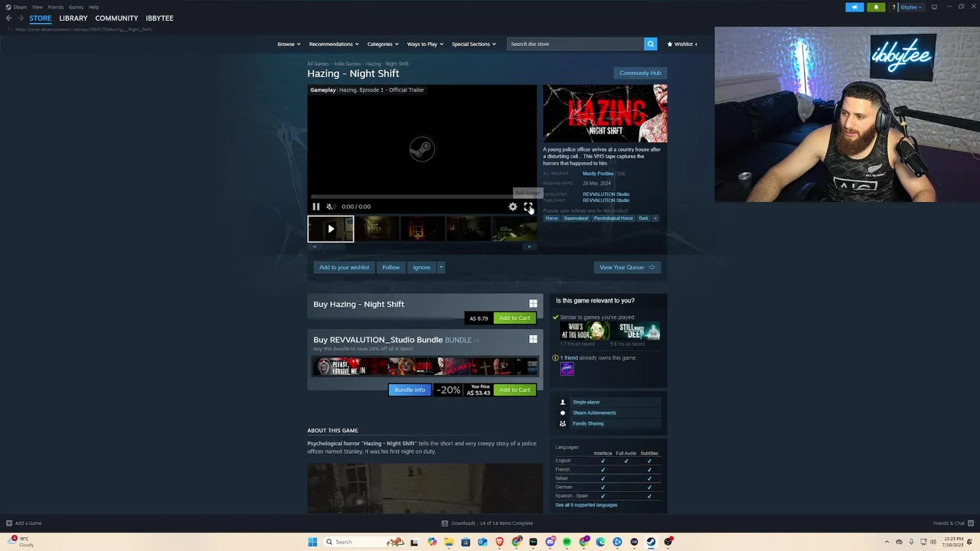Open the Single-player feature link

[586, 402]
